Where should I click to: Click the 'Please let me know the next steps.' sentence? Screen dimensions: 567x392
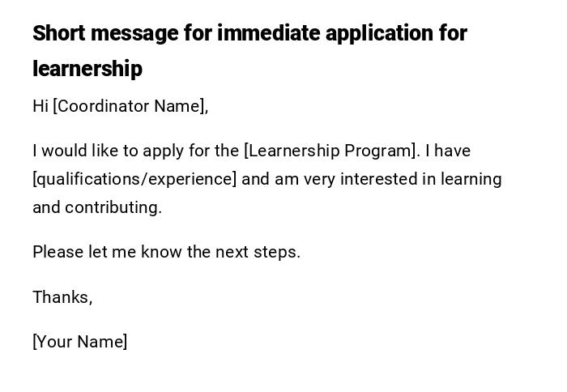(x=166, y=252)
